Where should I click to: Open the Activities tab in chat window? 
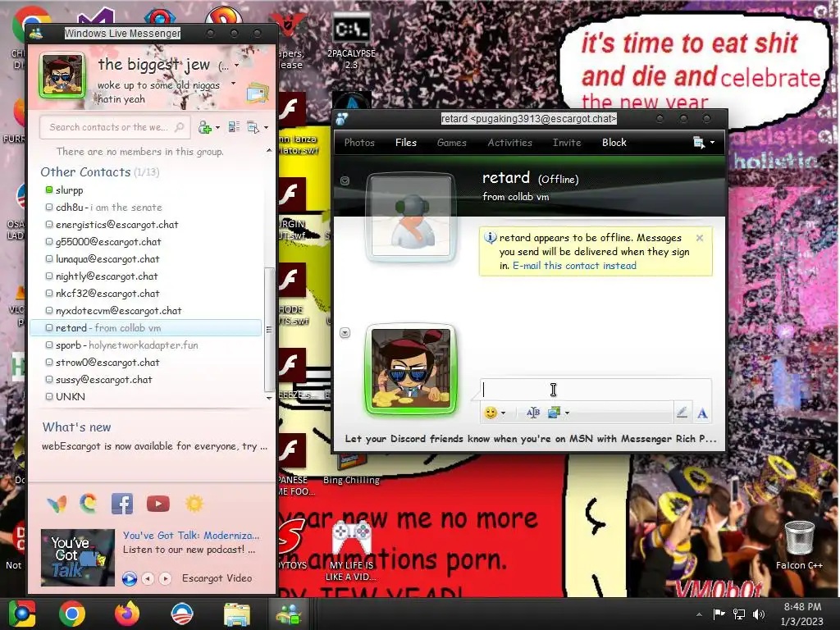(x=509, y=143)
